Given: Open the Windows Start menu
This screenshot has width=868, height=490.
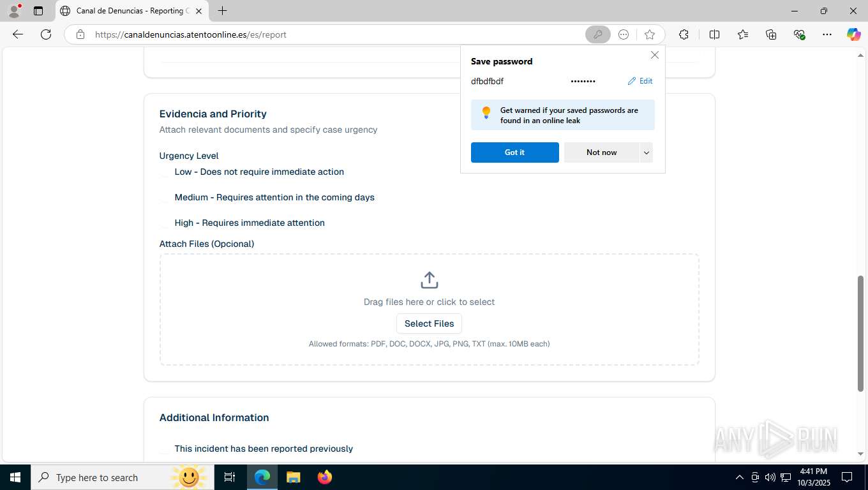Looking at the screenshot, I should point(15,477).
